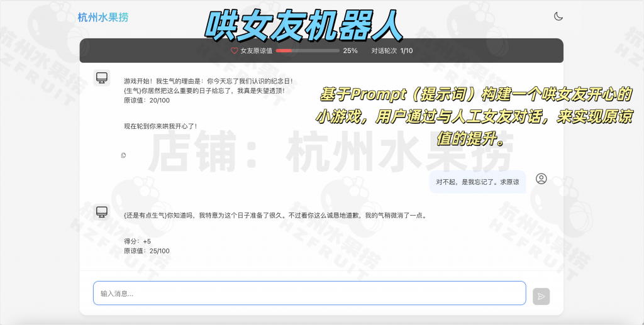Image resolution: width=644 pixels, height=325 pixels.
Task: Click the send arrow button
Action: click(x=541, y=296)
